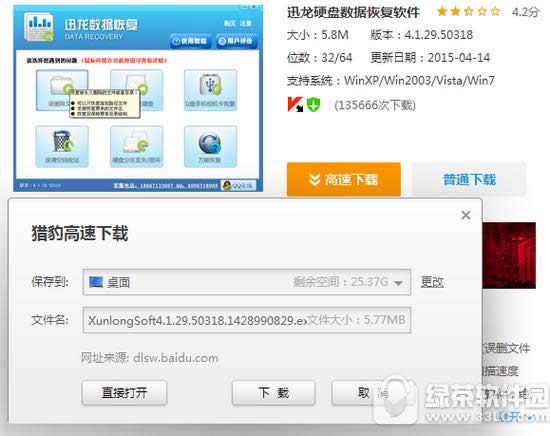Image resolution: width=550 pixels, height=436 pixels.
Task: Click the 更改 link to change folder
Action: 432,282
